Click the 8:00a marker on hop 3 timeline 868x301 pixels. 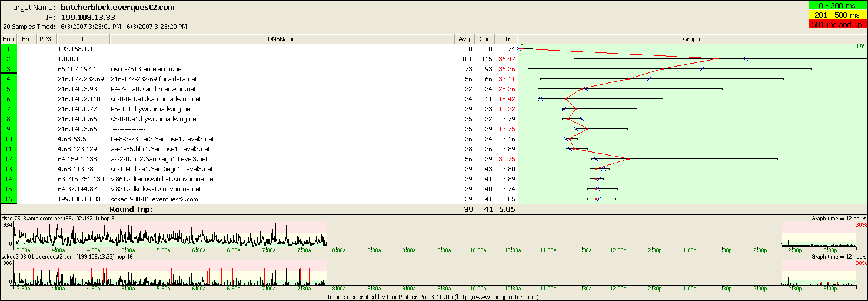(x=339, y=249)
